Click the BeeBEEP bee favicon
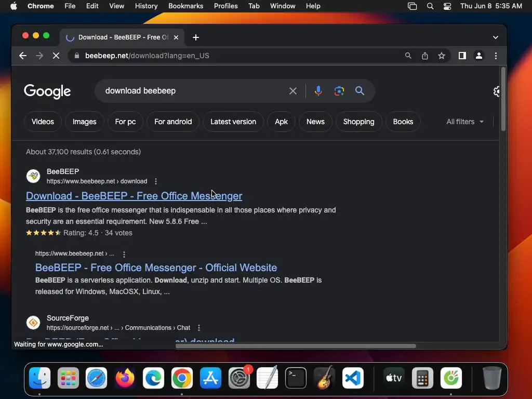 point(33,176)
